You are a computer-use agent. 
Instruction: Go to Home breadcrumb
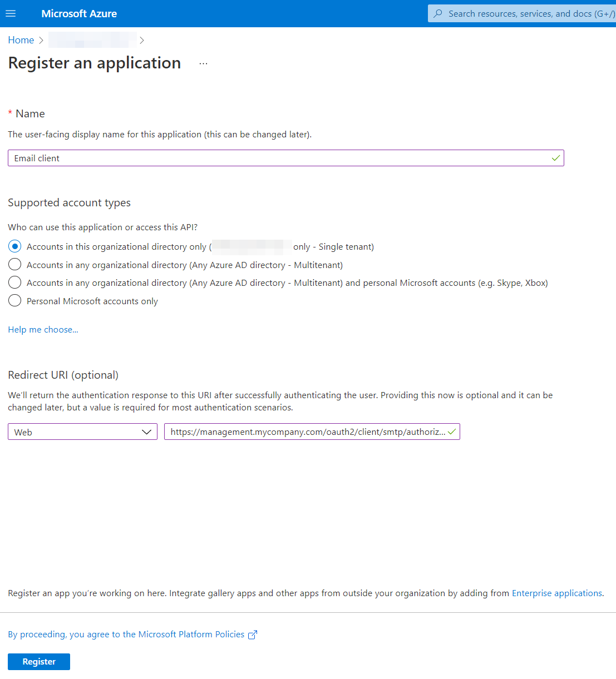coord(21,40)
